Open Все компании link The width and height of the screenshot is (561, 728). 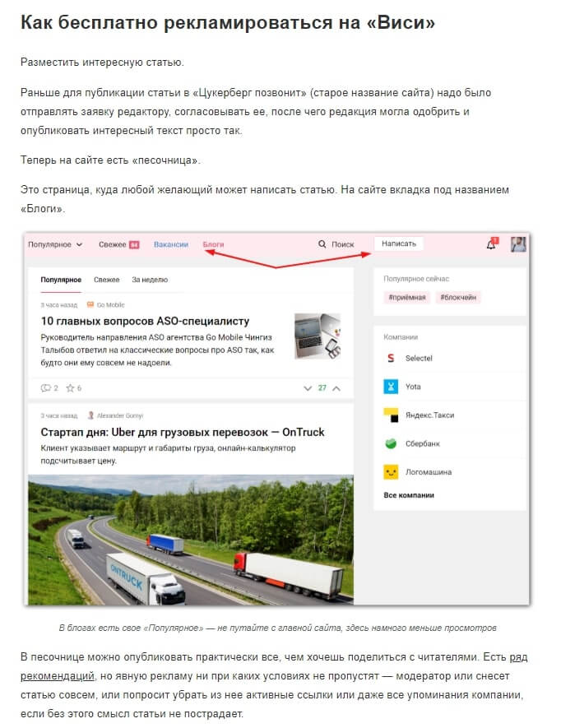[x=409, y=495]
